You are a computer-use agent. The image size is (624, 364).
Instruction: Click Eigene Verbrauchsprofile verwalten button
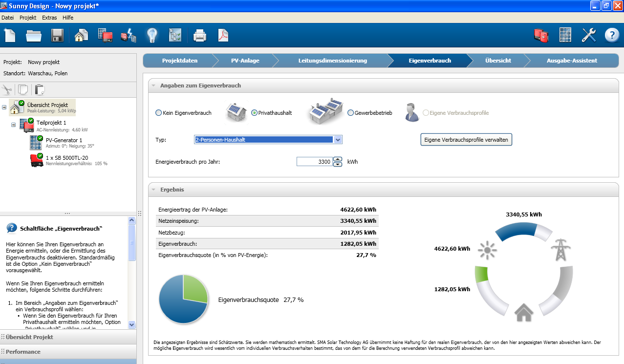(x=466, y=140)
